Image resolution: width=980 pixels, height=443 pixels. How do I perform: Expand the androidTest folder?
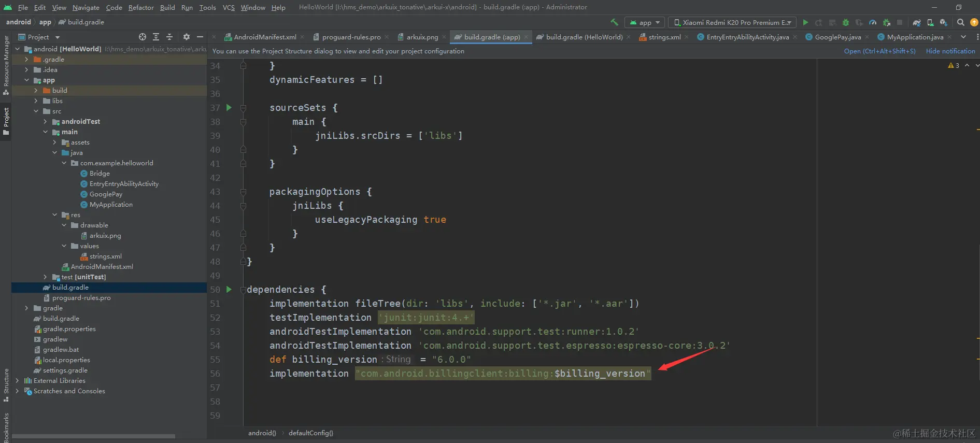[45, 122]
